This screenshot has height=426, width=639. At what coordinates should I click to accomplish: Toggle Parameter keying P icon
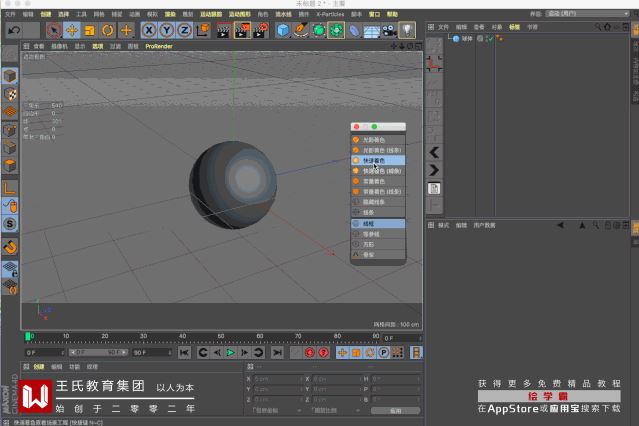(x=383, y=353)
